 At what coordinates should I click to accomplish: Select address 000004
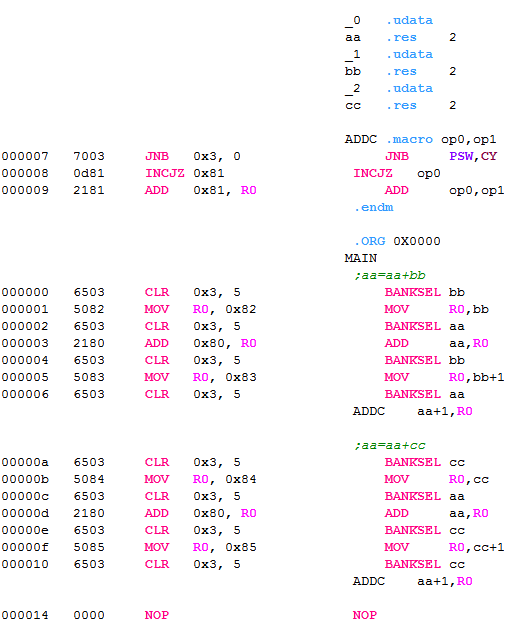(x=25, y=360)
